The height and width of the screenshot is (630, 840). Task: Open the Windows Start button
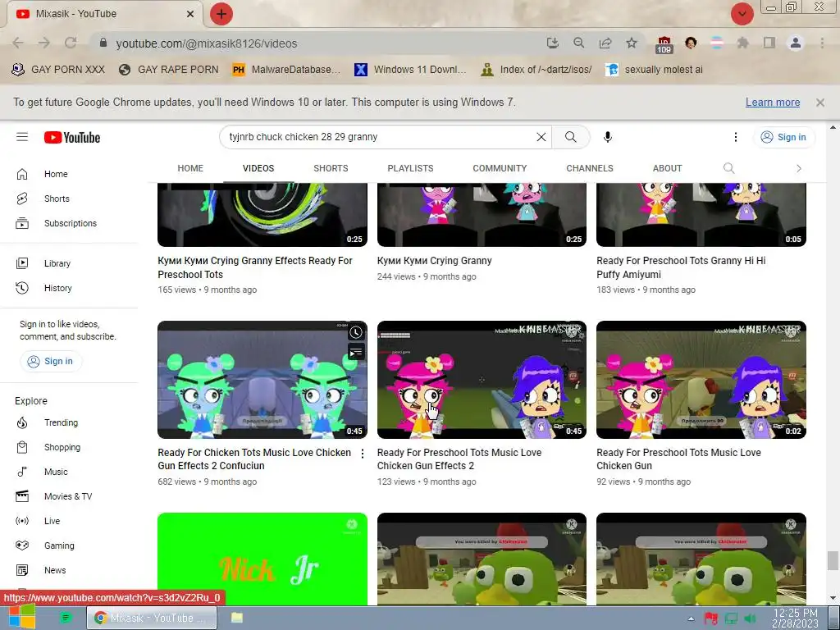click(x=22, y=617)
